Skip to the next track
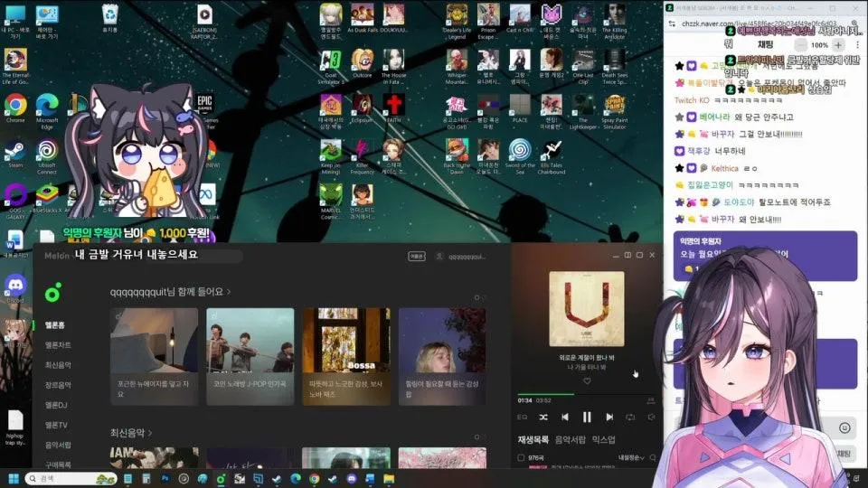 pos(609,417)
